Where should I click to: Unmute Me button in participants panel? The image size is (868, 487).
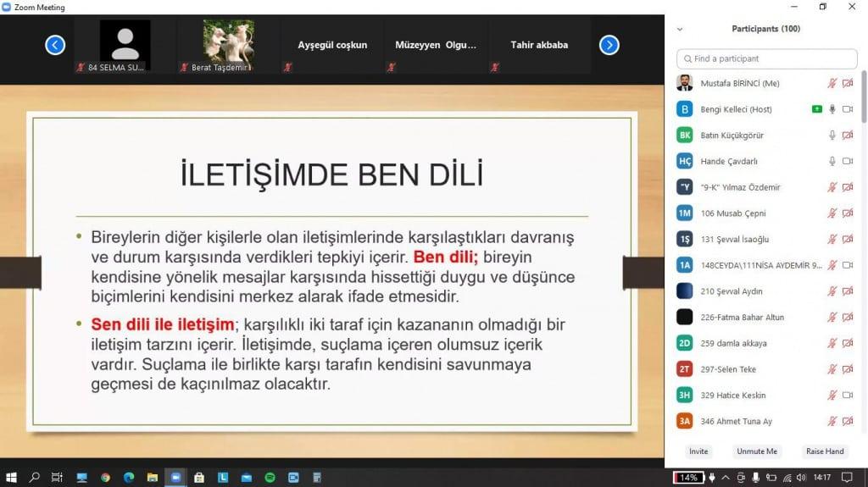pos(757,451)
